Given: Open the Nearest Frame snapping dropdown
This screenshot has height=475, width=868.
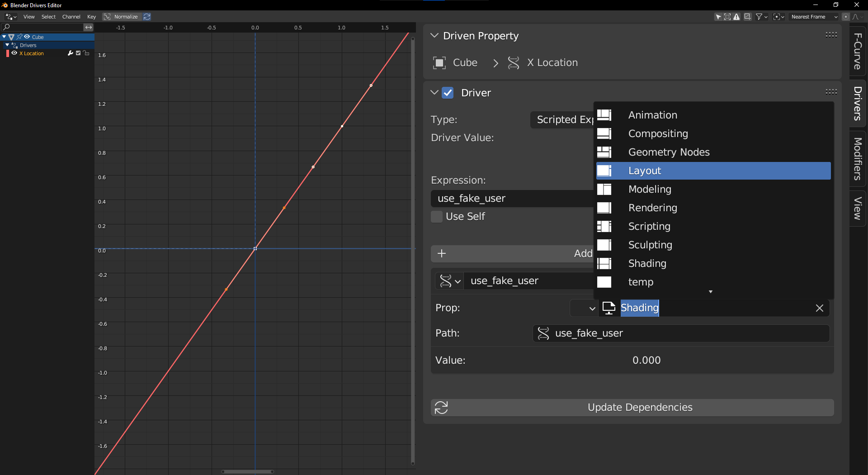Looking at the screenshot, I should (814, 17).
